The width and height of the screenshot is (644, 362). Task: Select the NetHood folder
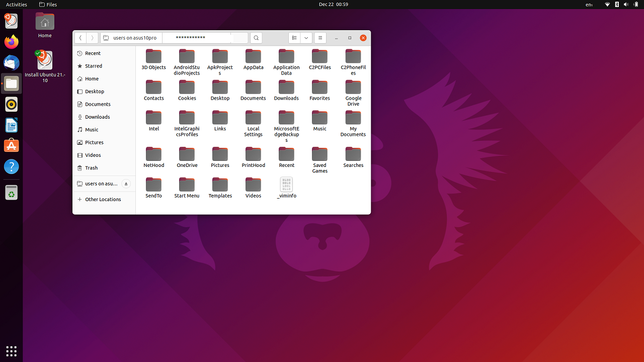153,157
